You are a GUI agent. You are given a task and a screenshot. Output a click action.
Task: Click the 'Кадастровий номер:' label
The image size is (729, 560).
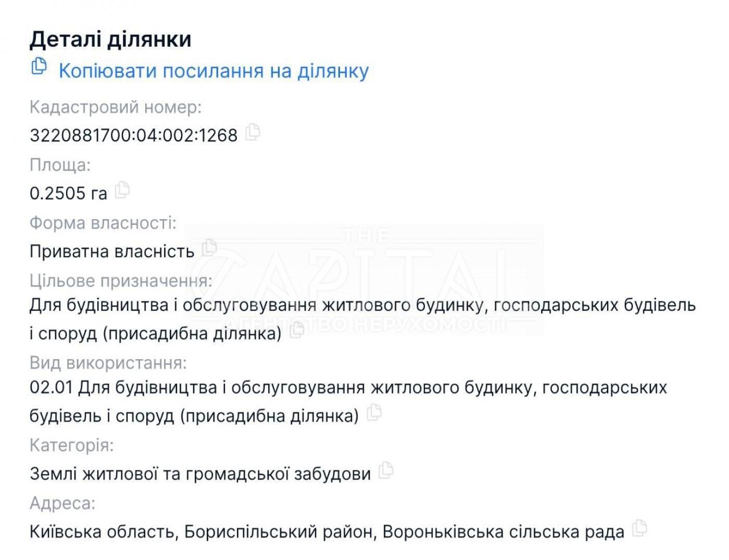tap(115, 107)
